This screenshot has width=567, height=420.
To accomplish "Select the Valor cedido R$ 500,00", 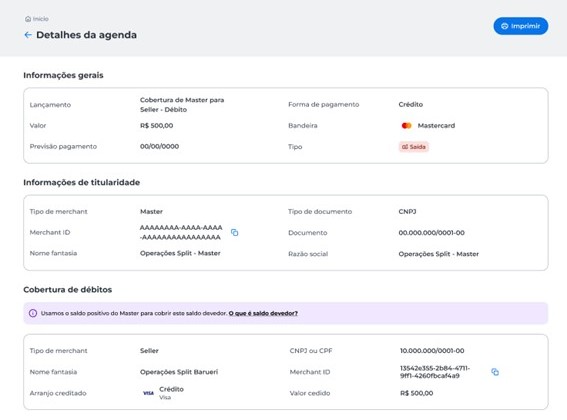I will 417,393.
